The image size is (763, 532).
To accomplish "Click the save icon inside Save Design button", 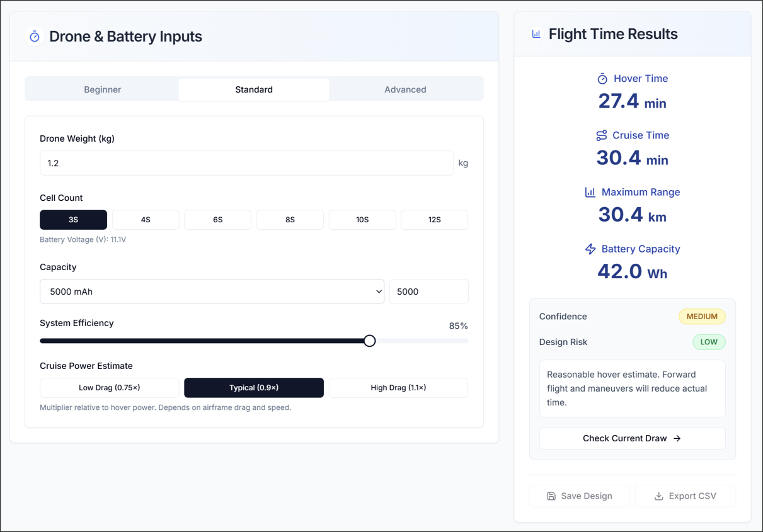I will 550,496.
